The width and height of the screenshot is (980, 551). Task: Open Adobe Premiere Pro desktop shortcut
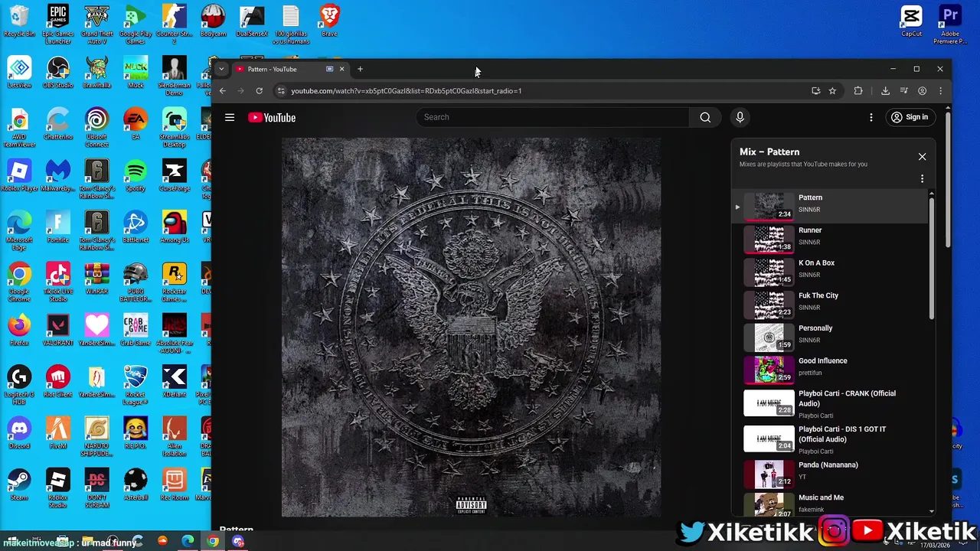click(x=950, y=24)
